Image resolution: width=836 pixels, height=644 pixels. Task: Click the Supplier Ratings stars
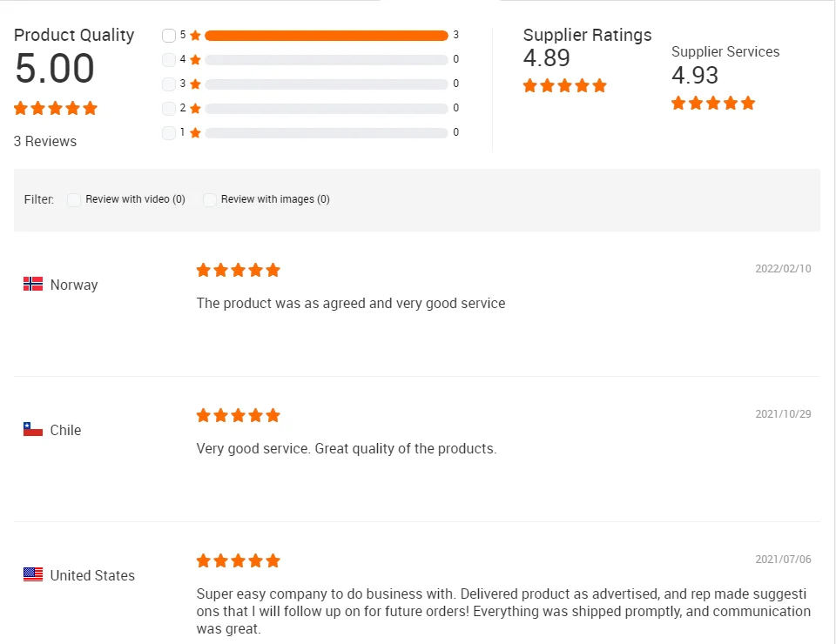pos(564,86)
